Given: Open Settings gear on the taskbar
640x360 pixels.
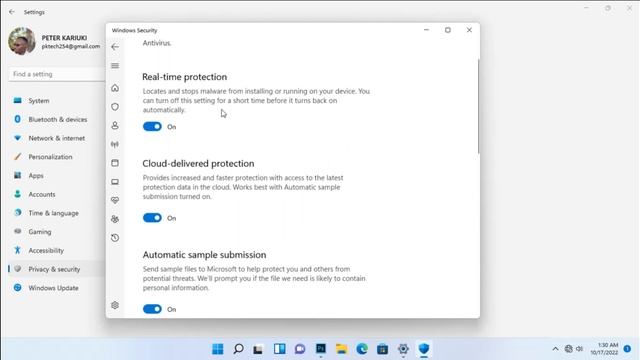Looking at the screenshot, I should [403, 349].
